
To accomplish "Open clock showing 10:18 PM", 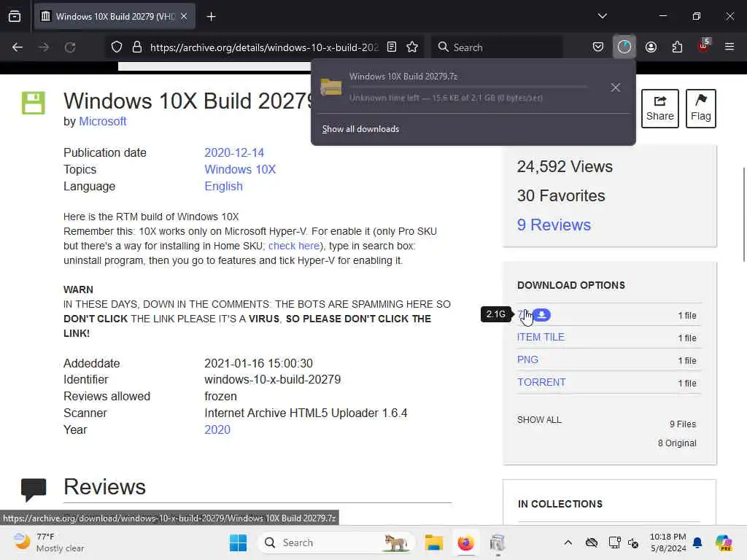I will tap(668, 542).
